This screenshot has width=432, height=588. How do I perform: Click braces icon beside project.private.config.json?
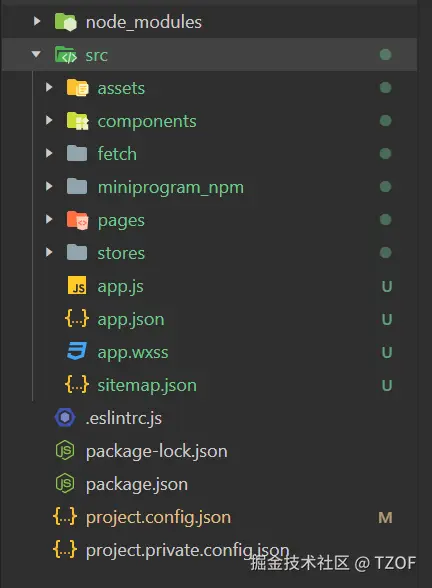(65, 550)
